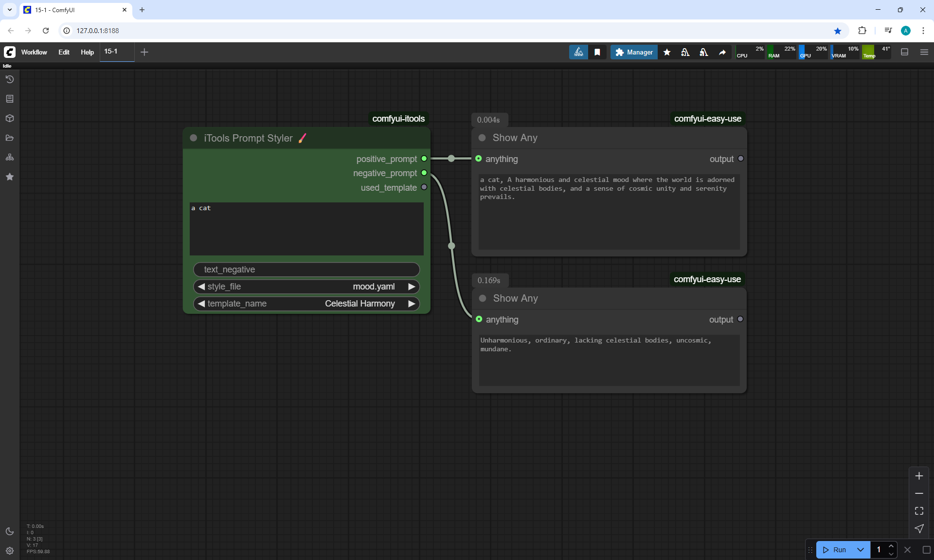Open the Run button dropdown arrow
934x560 pixels.
pyautogui.click(x=860, y=550)
